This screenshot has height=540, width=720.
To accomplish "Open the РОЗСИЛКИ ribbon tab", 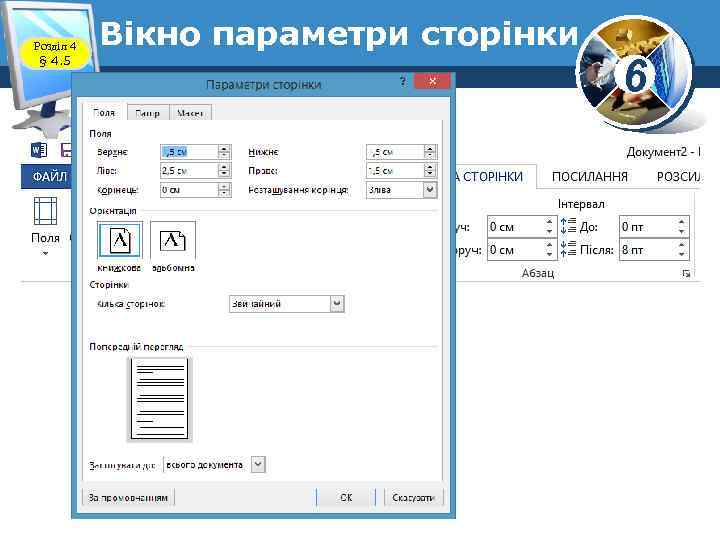I will click(x=678, y=177).
